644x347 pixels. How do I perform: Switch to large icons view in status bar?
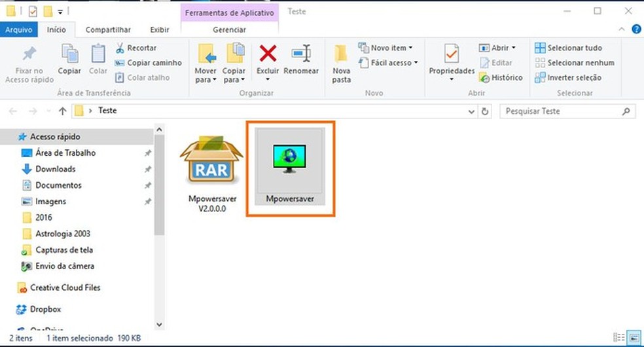click(635, 338)
